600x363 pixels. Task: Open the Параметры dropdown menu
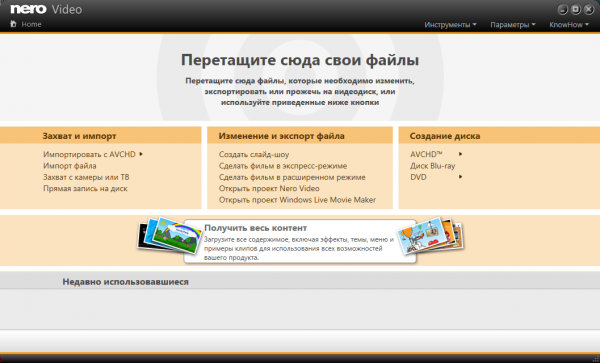pyautogui.click(x=513, y=25)
